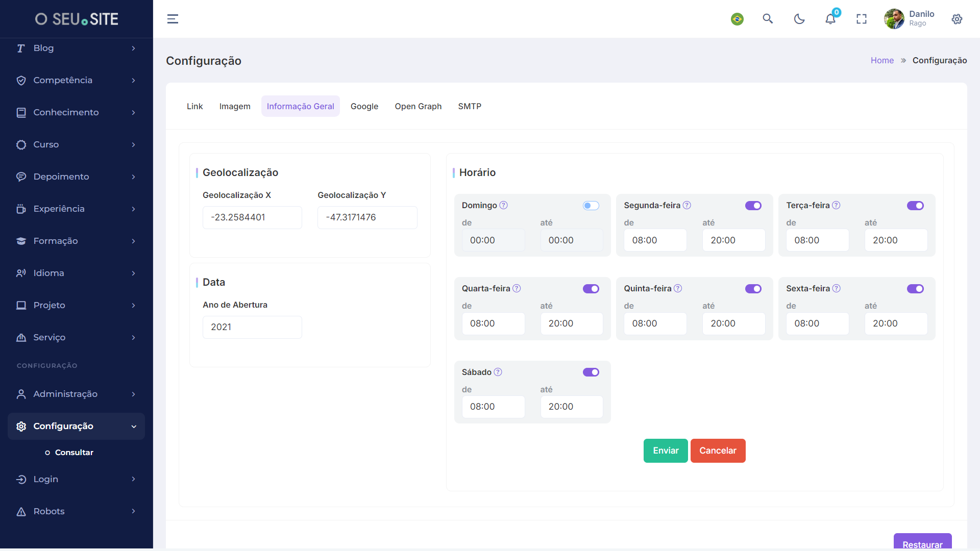Click the Serviço icon in sidebar
Screen dimensions: 980x551
21,337
